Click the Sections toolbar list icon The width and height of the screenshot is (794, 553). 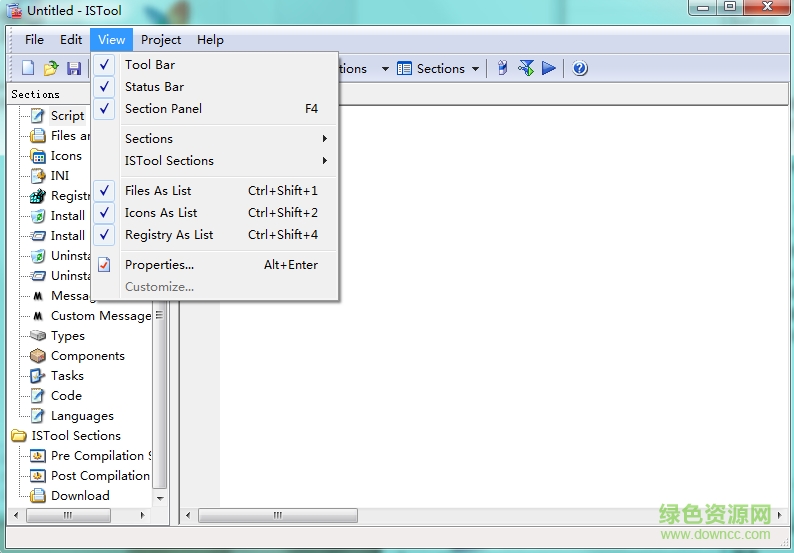click(x=404, y=68)
